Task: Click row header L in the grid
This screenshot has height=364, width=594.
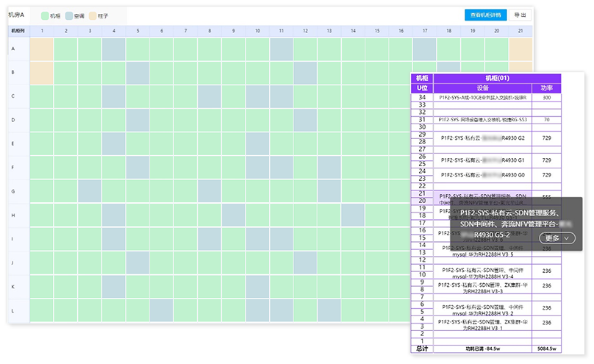Action: coord(13,310)
